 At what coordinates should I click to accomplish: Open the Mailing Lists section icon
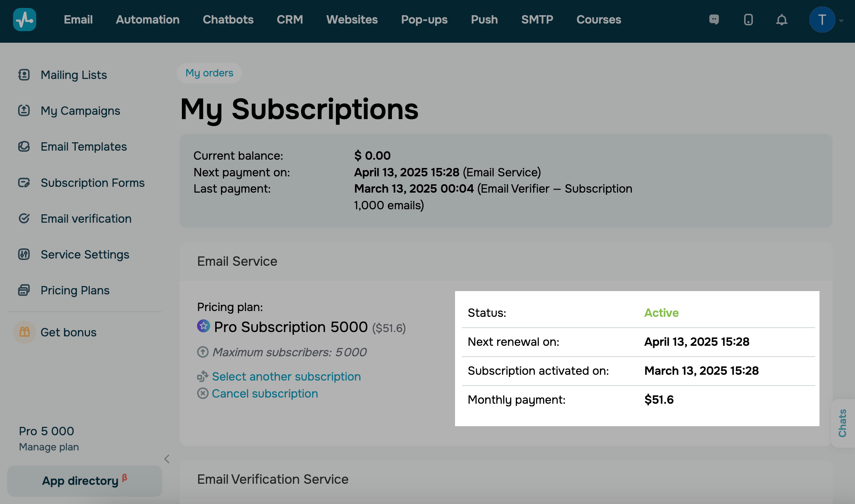tap(24, 75)
